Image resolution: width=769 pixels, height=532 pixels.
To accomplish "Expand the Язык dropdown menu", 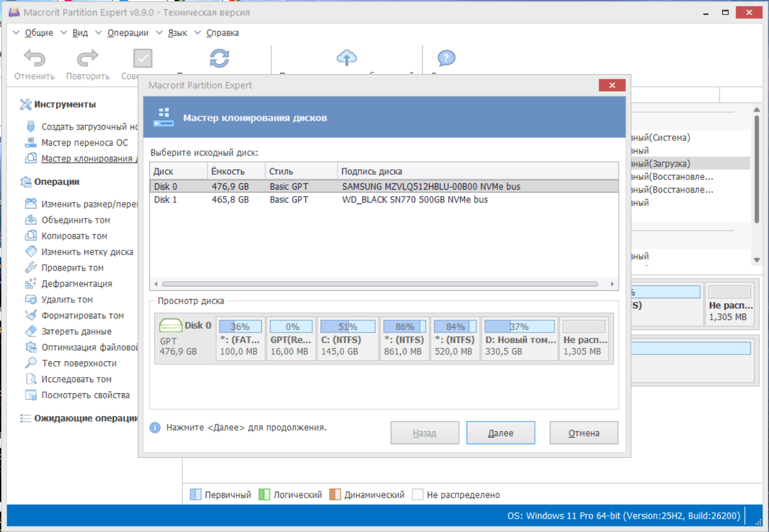I will point(177,33).
